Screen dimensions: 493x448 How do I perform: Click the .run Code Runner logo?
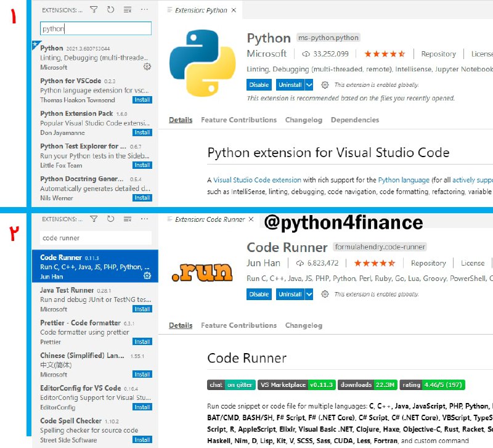point(202,272)
